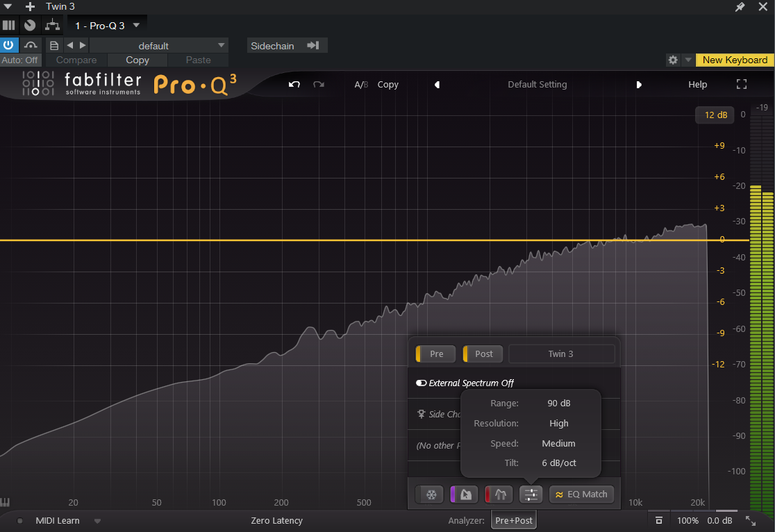
Task: Toggle the Show Collisions button
Action: [x=498, y=494]
